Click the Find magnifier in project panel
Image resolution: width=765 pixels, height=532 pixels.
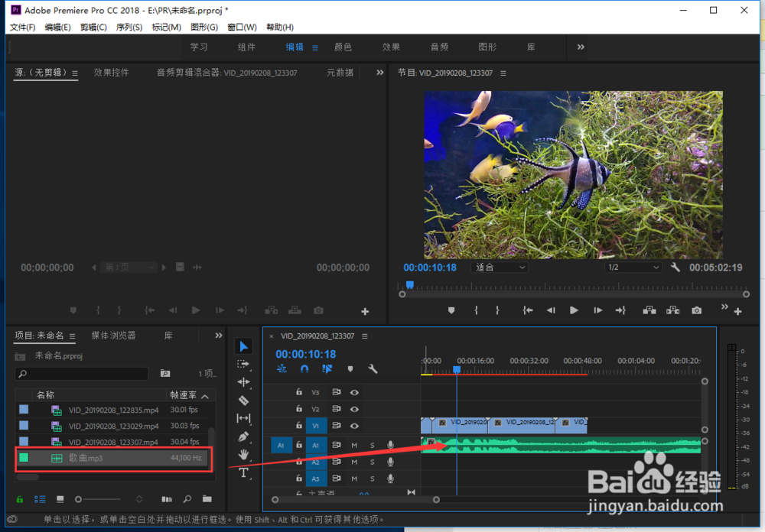pyautogui.click(x=187, y=499)
